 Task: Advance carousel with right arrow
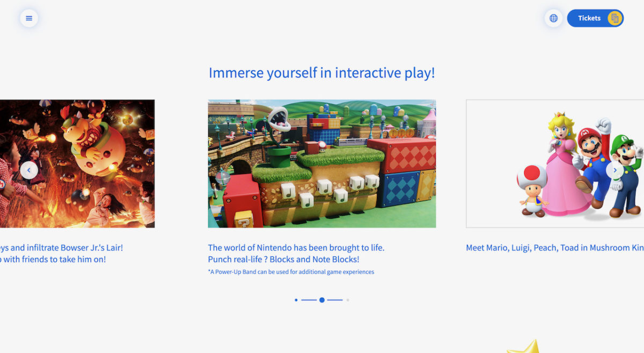(x=614, y=171)
